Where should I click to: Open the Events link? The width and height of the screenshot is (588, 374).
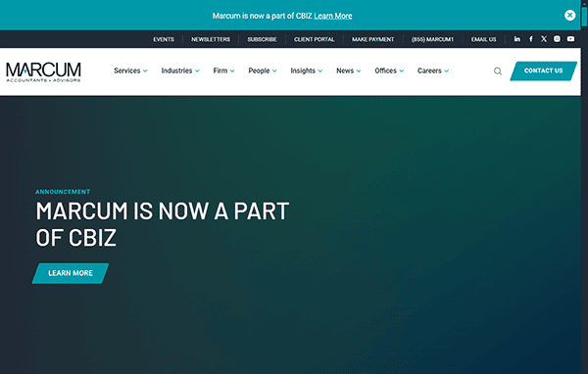coord(164,39)
